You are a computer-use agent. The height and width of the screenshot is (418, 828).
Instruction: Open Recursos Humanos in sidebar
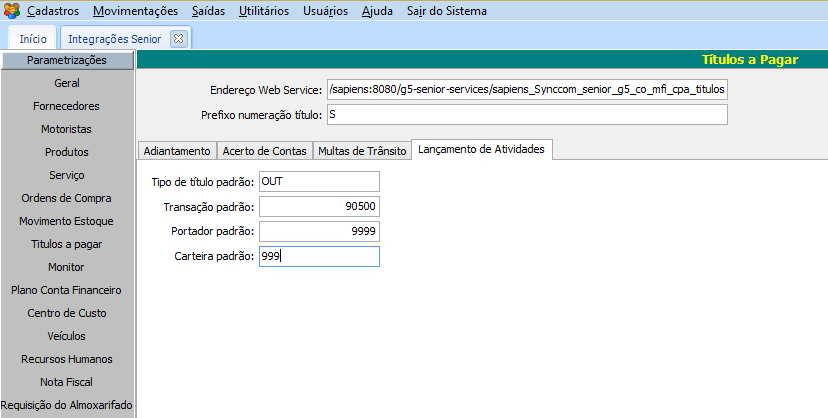67,359
